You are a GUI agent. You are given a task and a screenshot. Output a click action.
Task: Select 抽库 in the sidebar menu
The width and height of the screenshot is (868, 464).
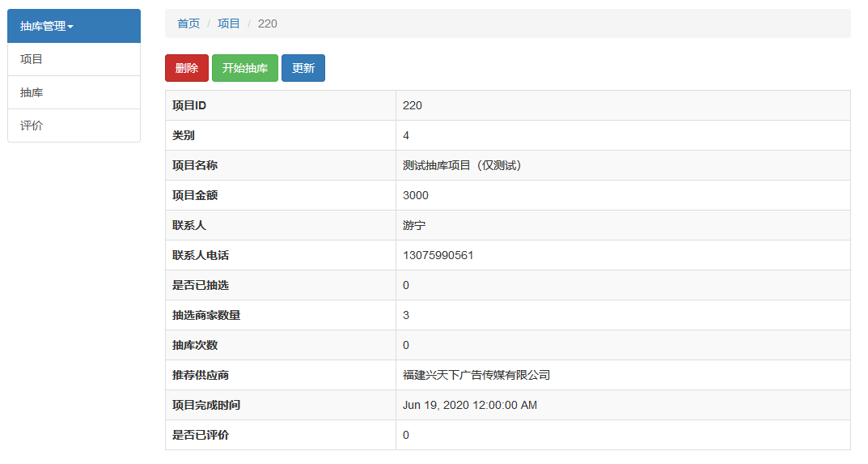click(32, 92)
